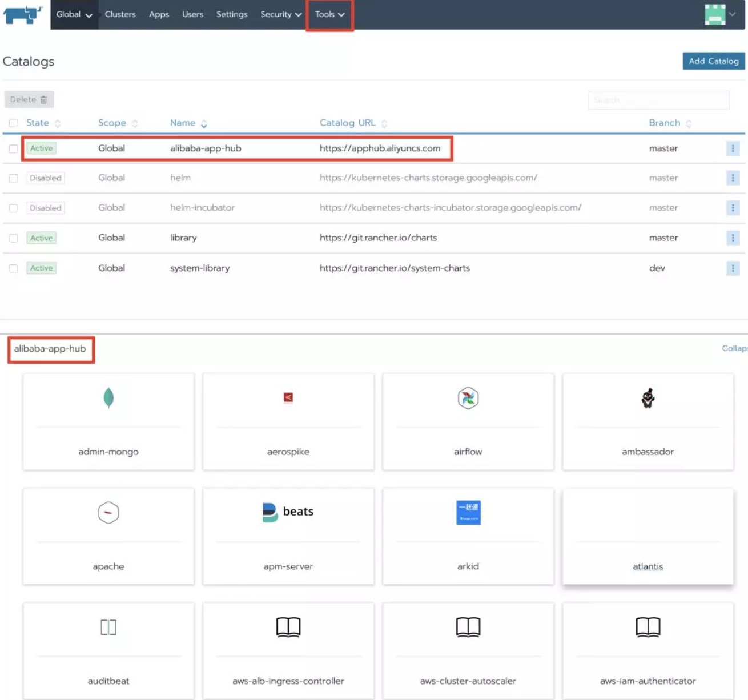Open actions menu for helm-incubator row
Screen dimensions: 748x700
733,208
